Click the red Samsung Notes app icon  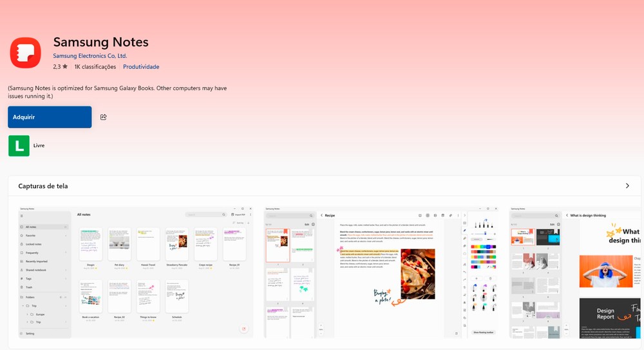[x=26, y=53]
